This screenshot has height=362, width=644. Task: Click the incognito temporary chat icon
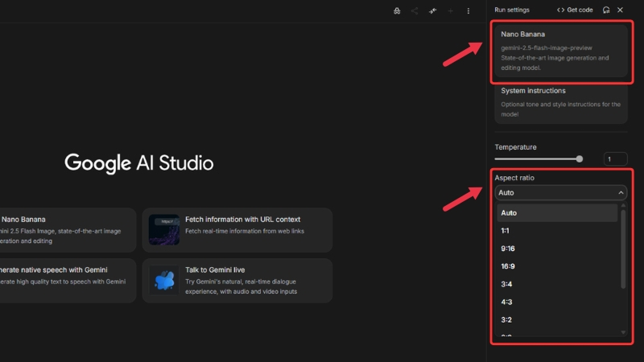pos(397,10)
